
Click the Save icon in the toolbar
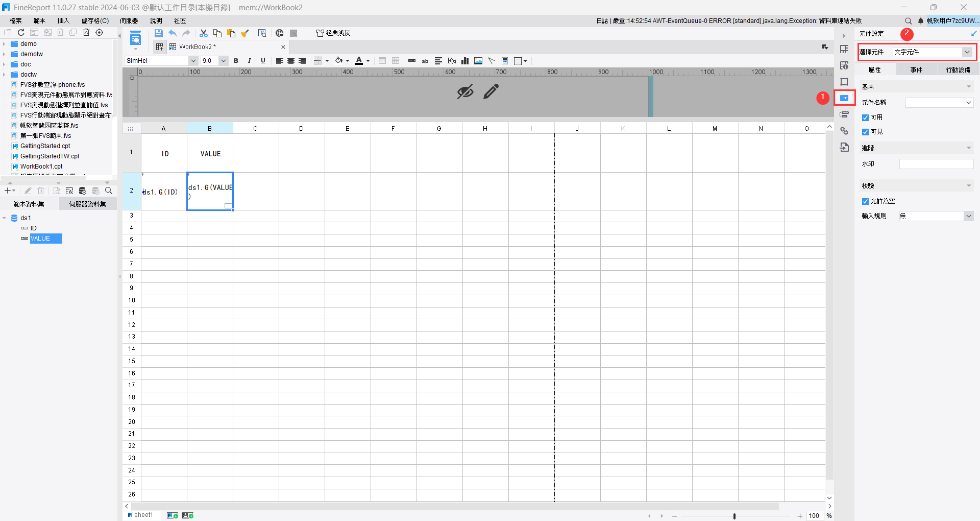pos(159,33)
